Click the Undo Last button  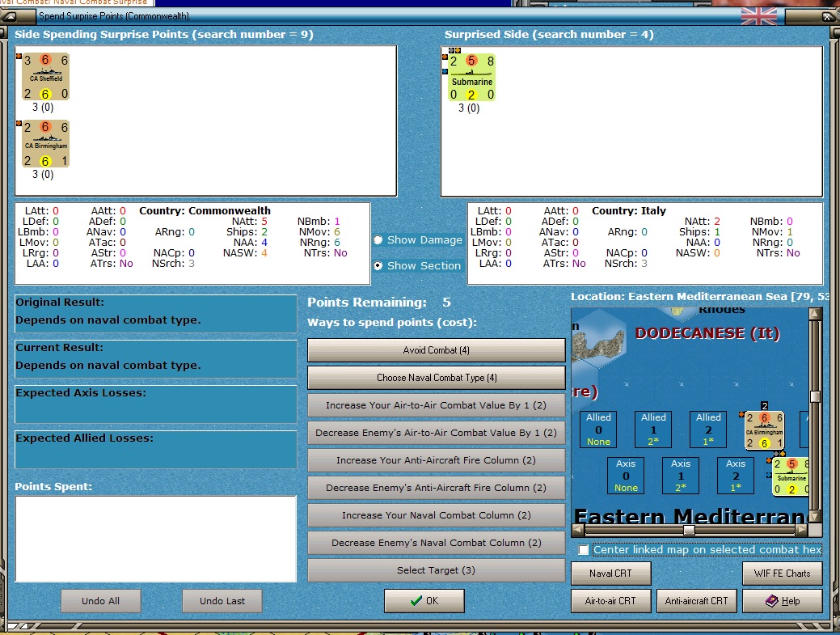tap(222, 601)
